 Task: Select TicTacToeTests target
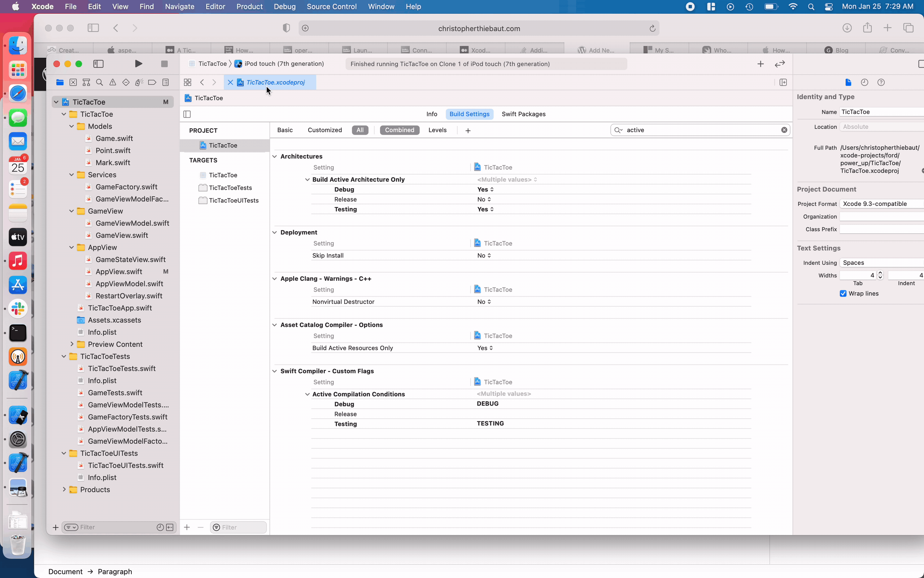(225, 188)
